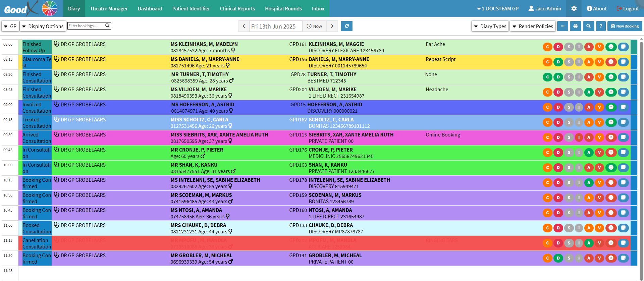This screenshot has height=281, width=644.
Task: Open the help question mark button
Action: (x=601, y=26)
